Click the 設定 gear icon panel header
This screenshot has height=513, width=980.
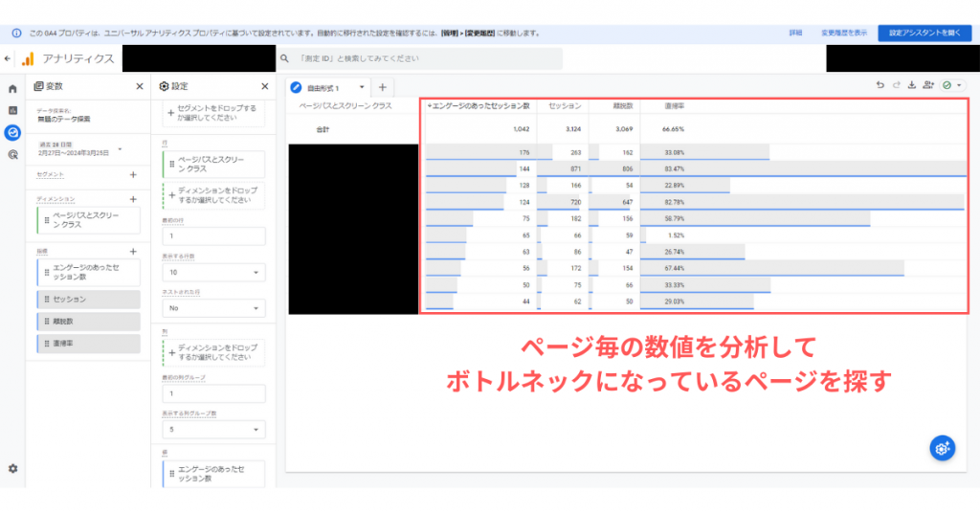click(x=164, y=86)
